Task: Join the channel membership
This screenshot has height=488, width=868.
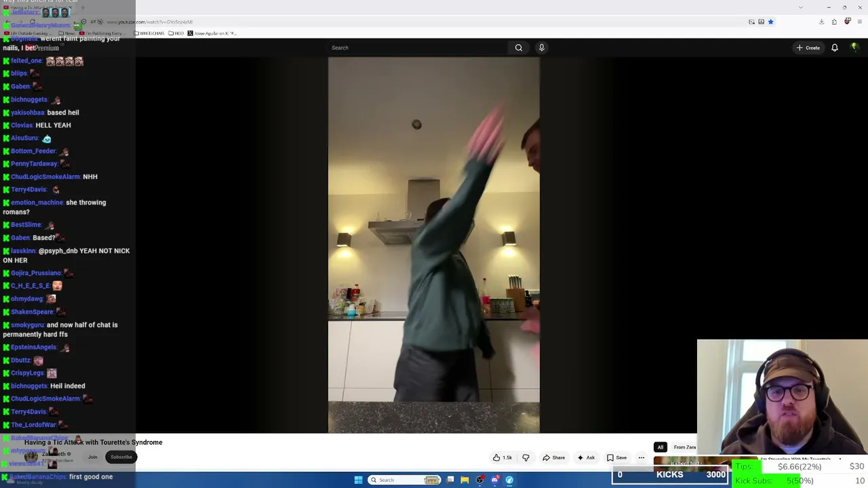Action: (92, 457)
